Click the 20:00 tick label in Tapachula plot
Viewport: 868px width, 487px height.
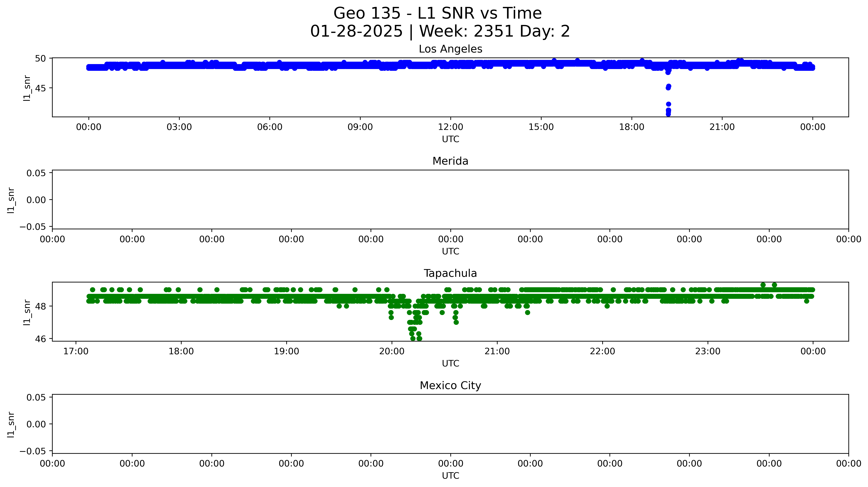tap(392, 351)
